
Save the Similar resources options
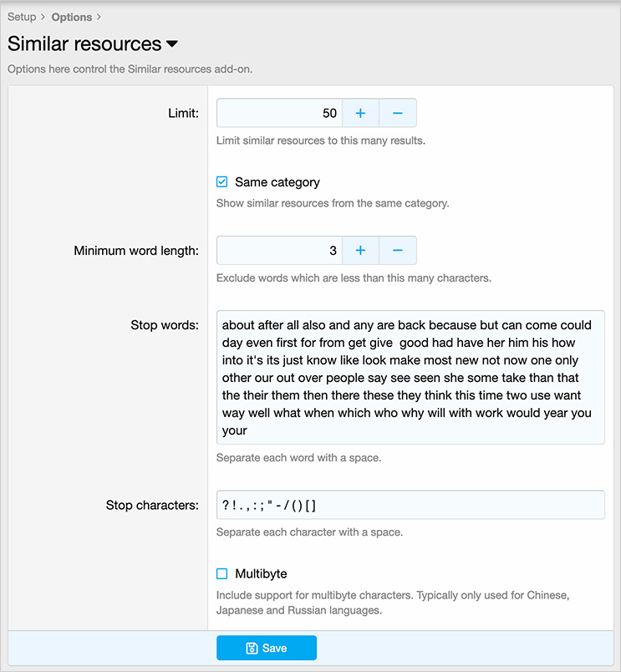267,648
